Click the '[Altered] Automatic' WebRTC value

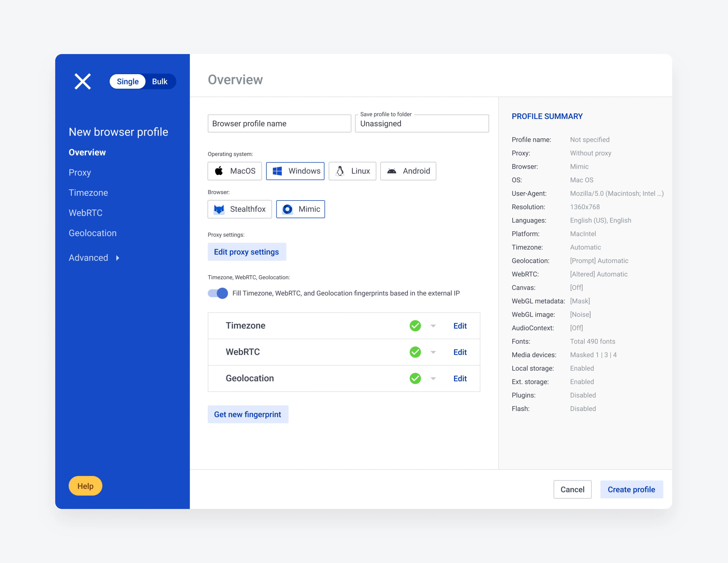coord(599,274)
